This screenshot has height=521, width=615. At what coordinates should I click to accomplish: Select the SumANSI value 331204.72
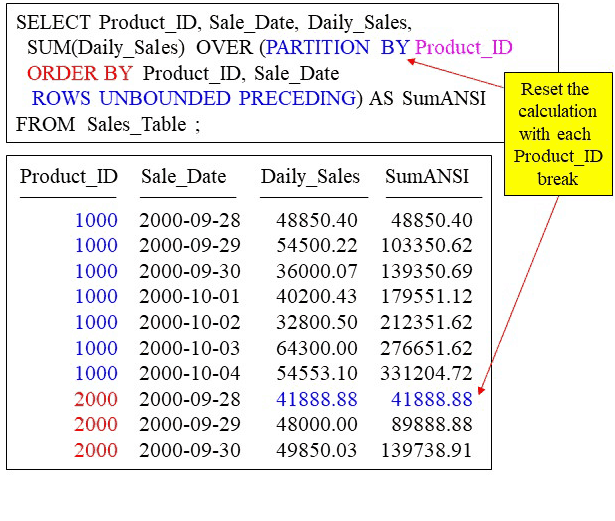[432, 373]
